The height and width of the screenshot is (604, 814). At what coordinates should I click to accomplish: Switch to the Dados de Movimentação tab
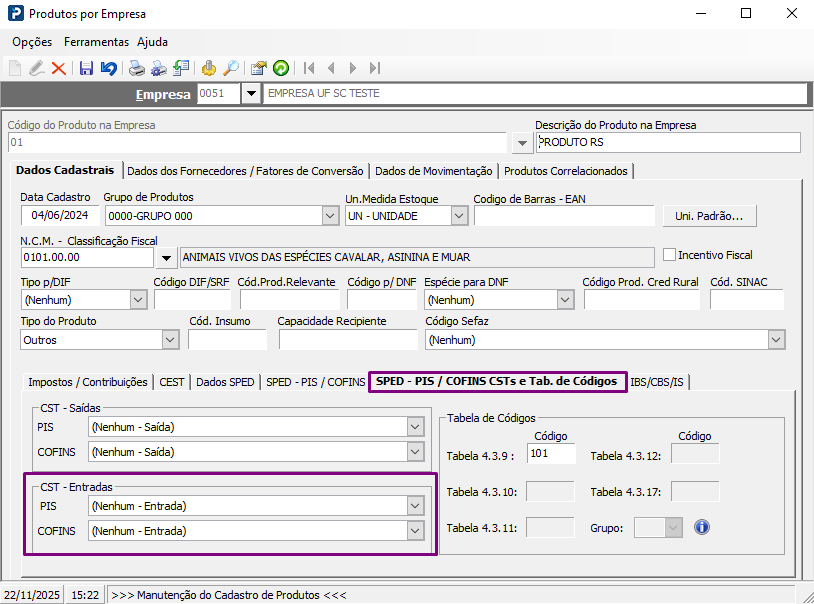point(433,171)
